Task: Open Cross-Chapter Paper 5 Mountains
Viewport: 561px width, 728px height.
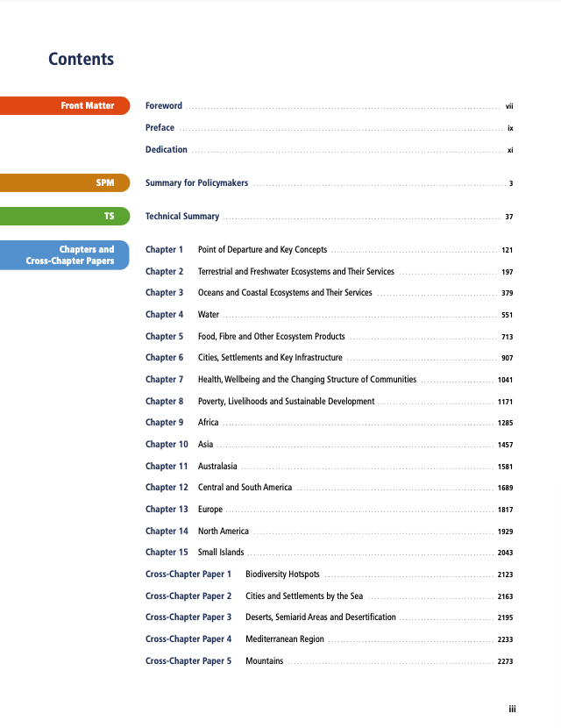Action: 264,661
